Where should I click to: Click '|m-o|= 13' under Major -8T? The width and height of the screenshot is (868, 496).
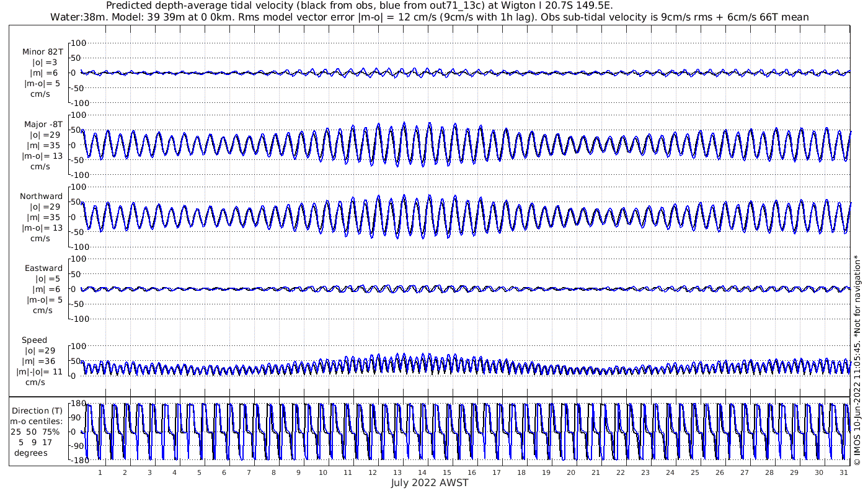pyautogui.click(x=42, y=156)
